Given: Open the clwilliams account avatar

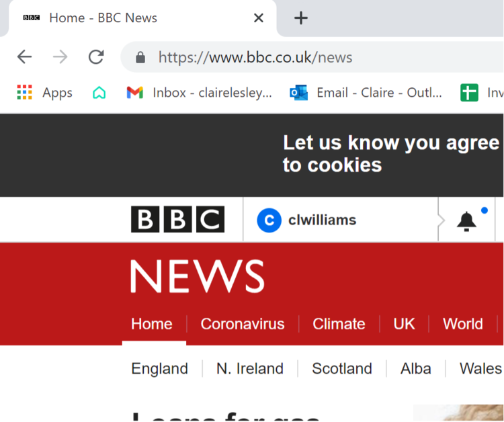Looking at the screenshot, I should (x=269, y=220).
